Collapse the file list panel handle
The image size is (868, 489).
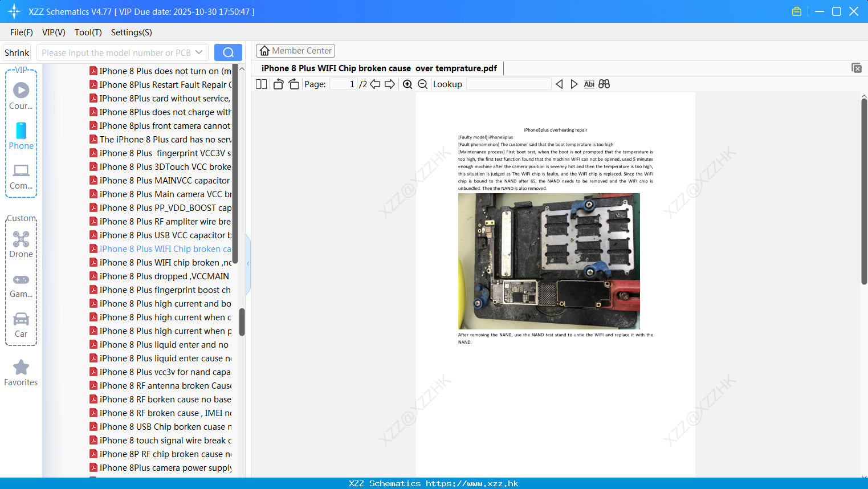click(x=248, y=264)
